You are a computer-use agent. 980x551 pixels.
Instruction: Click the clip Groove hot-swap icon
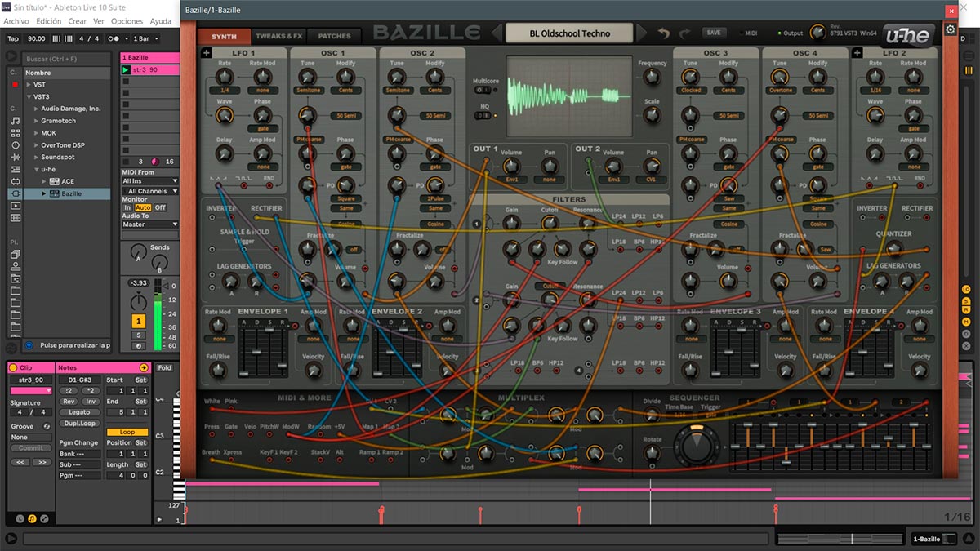click(47, 426)
